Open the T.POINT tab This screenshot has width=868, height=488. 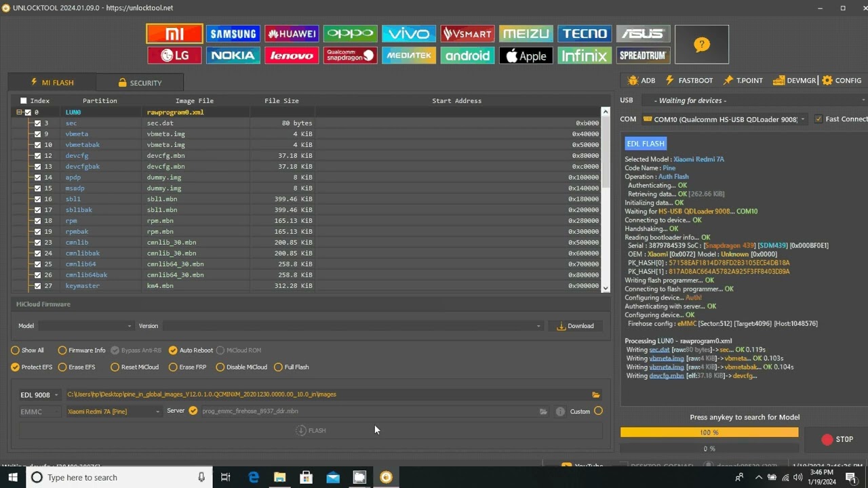tap(743, 81)
